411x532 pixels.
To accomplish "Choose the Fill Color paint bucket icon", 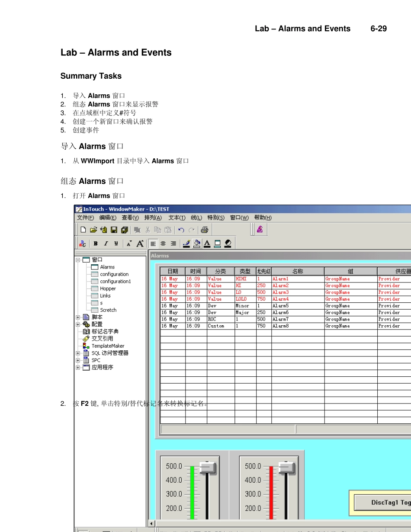I will pyautogui.click(x=197, y=244).
